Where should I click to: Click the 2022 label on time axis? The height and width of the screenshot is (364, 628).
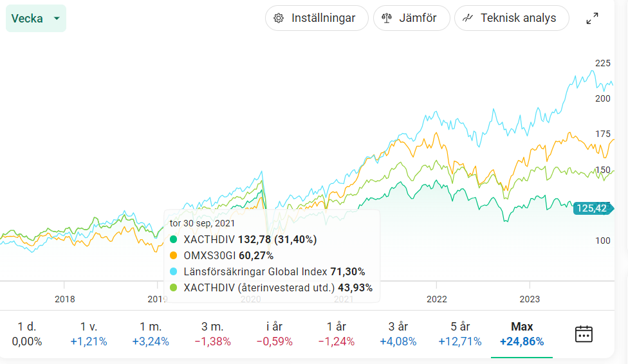[437, 299]
